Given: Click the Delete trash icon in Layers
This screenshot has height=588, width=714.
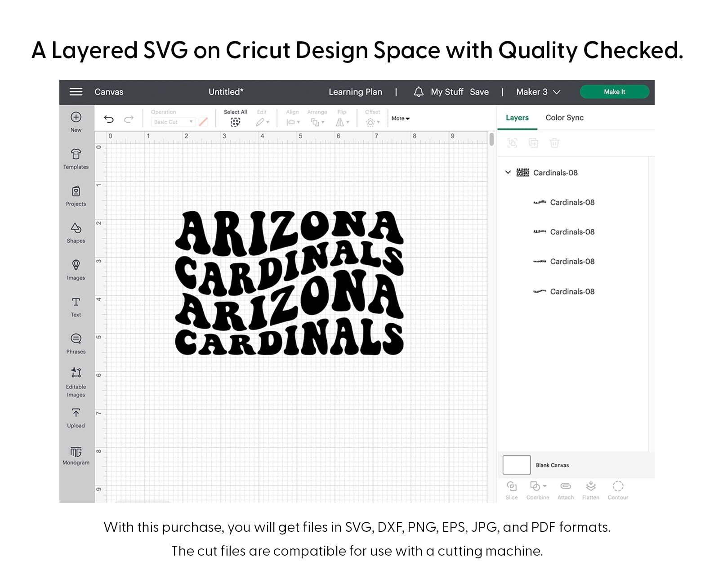Looking at the screenshot, I should tap(554, 143).
